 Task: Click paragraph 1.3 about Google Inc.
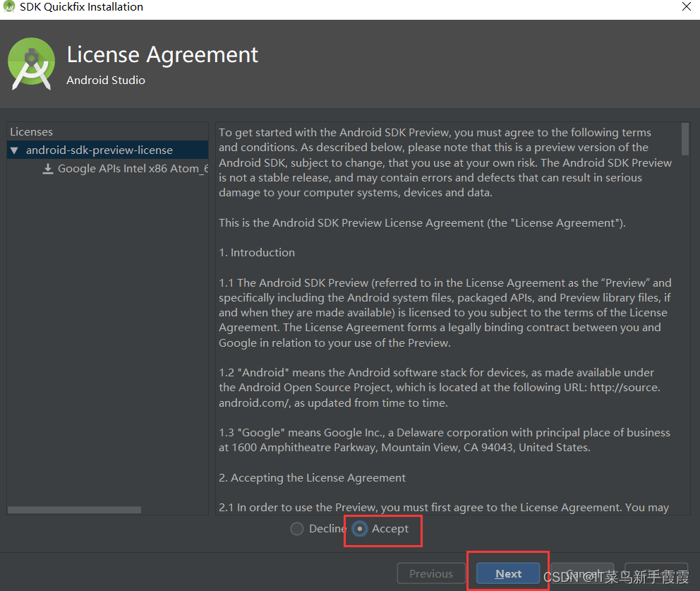pos(444,440)
